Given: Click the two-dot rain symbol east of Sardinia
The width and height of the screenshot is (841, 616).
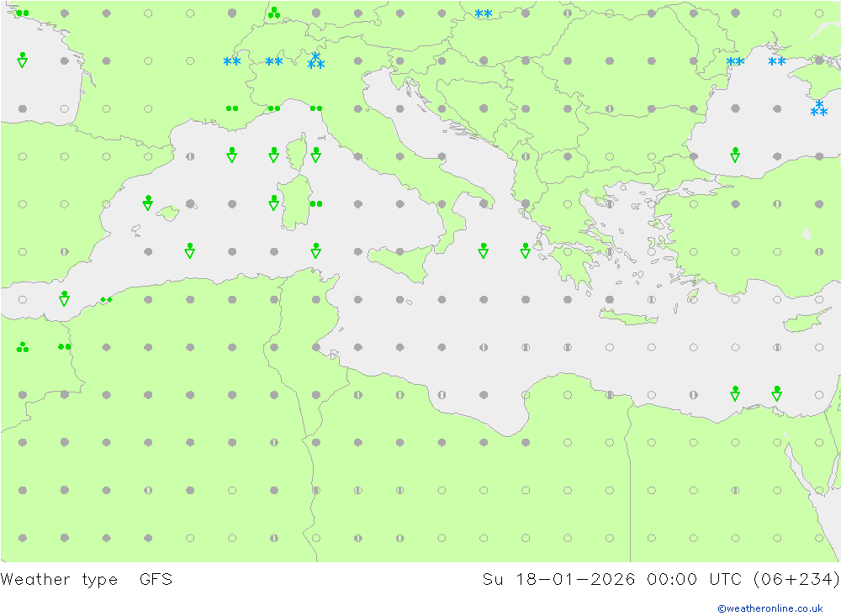Looking at the screenshot, I should [x=316, y=203].
